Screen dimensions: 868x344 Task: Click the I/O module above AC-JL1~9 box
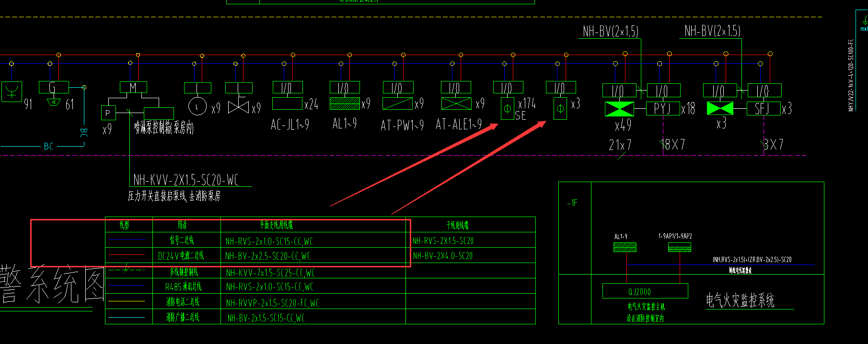[288, 87]
